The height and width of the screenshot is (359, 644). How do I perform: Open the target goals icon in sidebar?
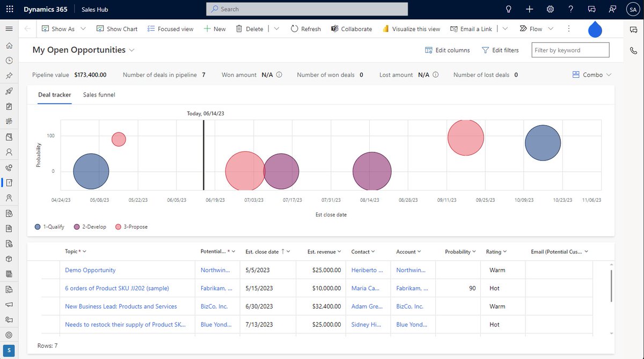tap(9, 335)
